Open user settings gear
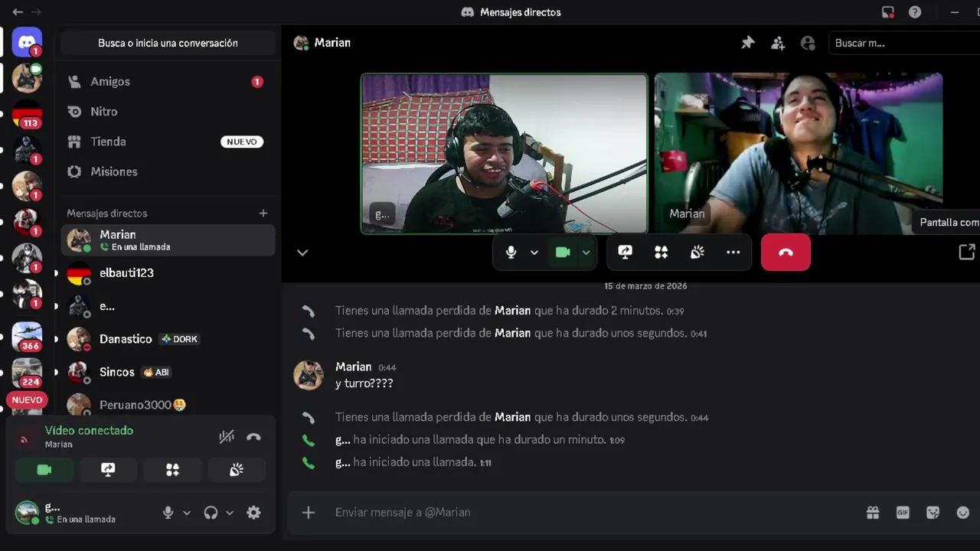The image size is (980, 551). click(x=253, y=513)
